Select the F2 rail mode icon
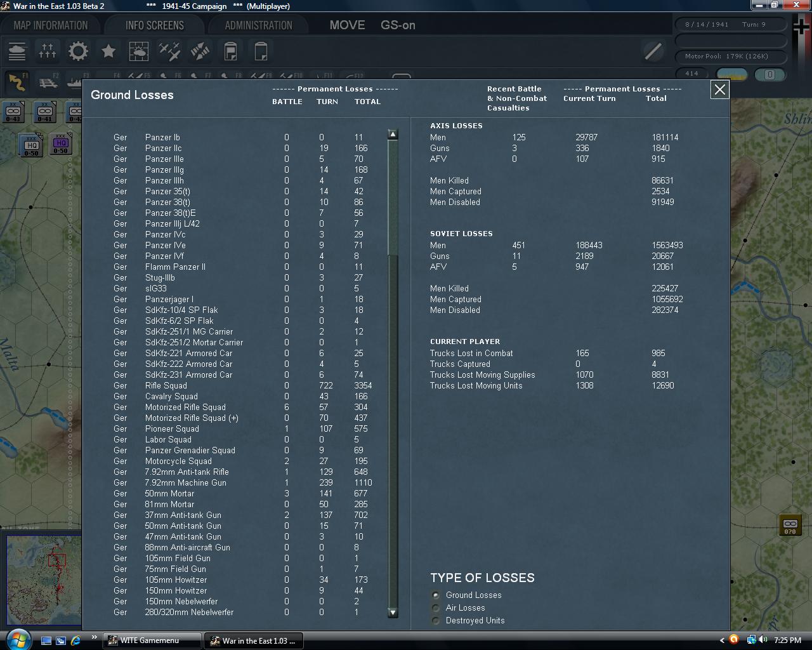Viewport: 812px width, 650px height. 48,81
